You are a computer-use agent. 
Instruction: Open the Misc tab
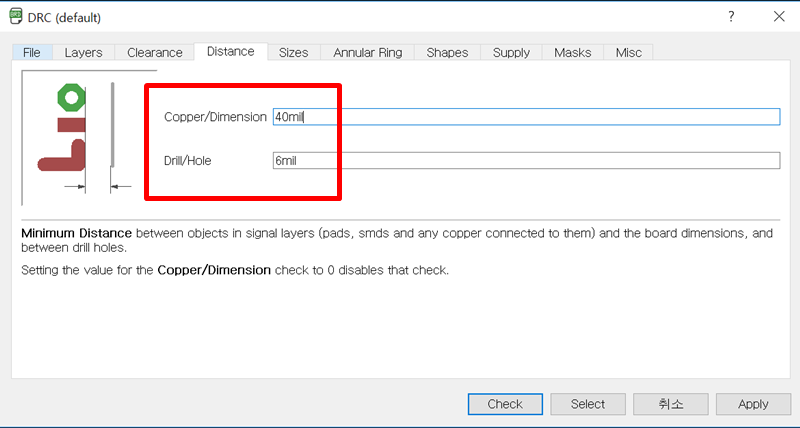point(628,52)
